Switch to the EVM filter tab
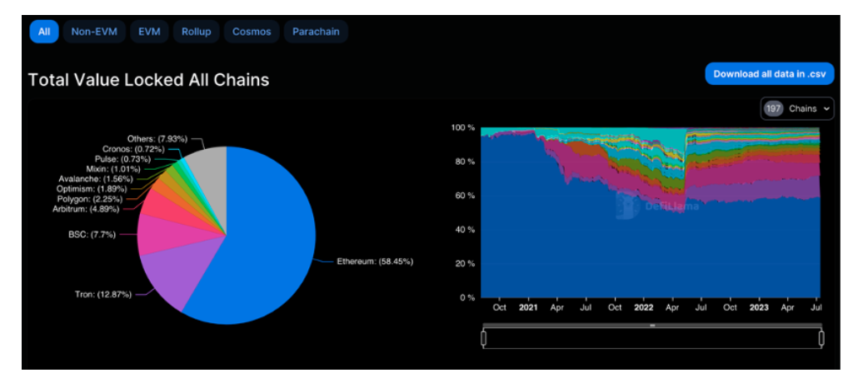The height and width of the screenshot is (383, 868). [x=149, y=32]
